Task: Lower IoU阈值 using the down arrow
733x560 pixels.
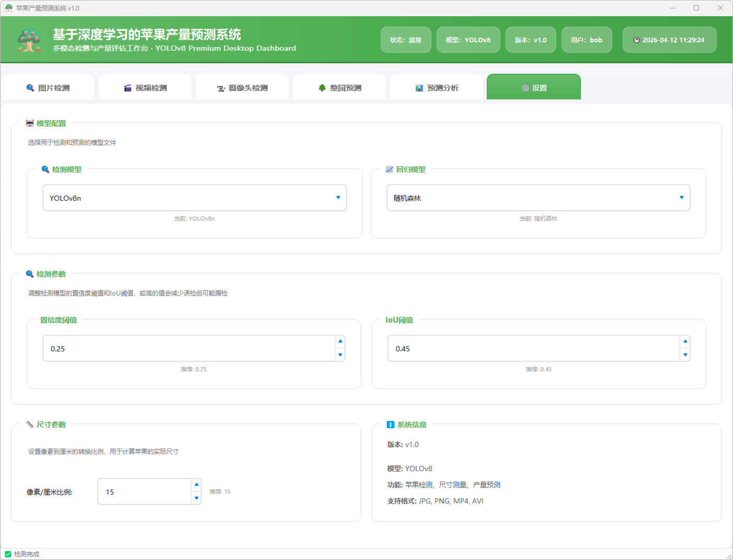Action: [685, 355]
